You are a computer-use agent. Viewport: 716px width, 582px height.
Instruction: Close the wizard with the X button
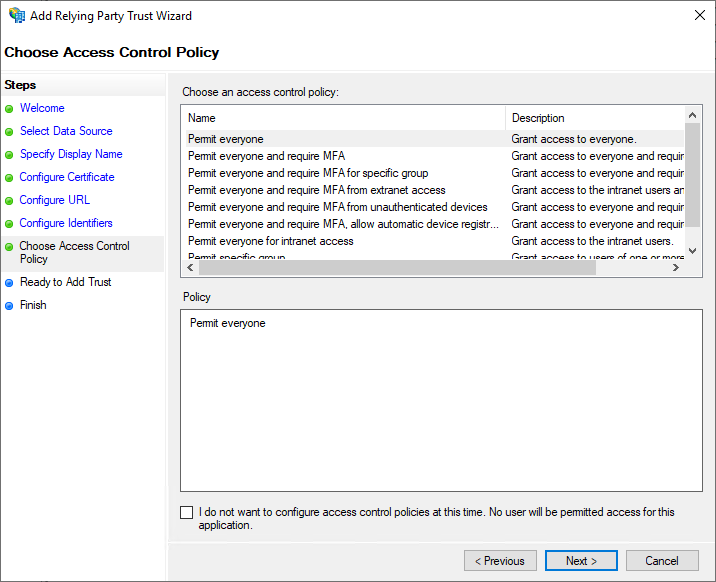[696, 16]
